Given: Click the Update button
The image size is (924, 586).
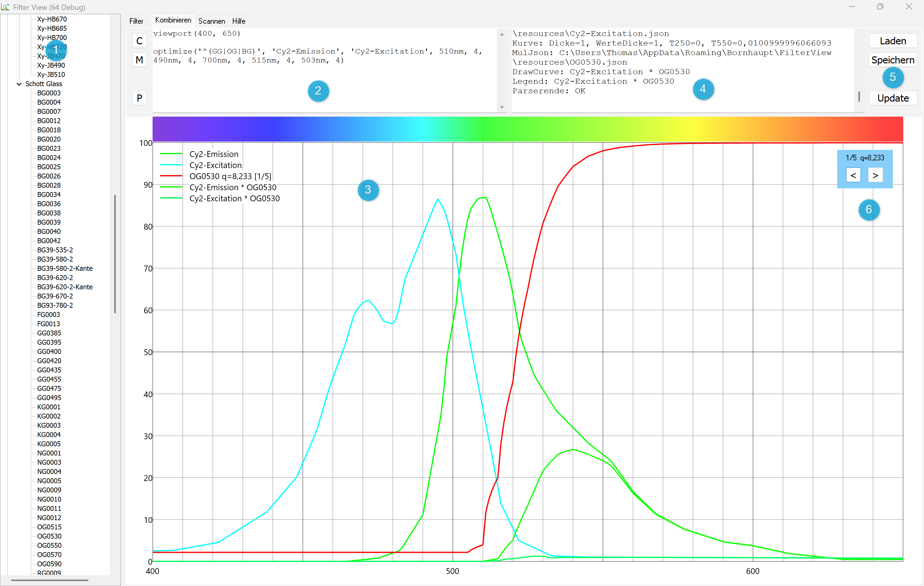Looking at the screenshot, I should pos(893,98).
